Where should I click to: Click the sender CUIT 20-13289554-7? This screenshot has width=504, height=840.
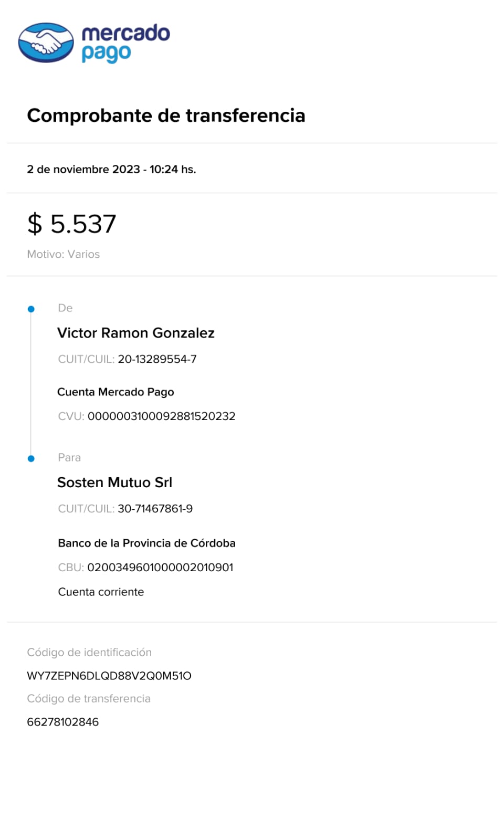pyautogui.click(x=157, y=359)
